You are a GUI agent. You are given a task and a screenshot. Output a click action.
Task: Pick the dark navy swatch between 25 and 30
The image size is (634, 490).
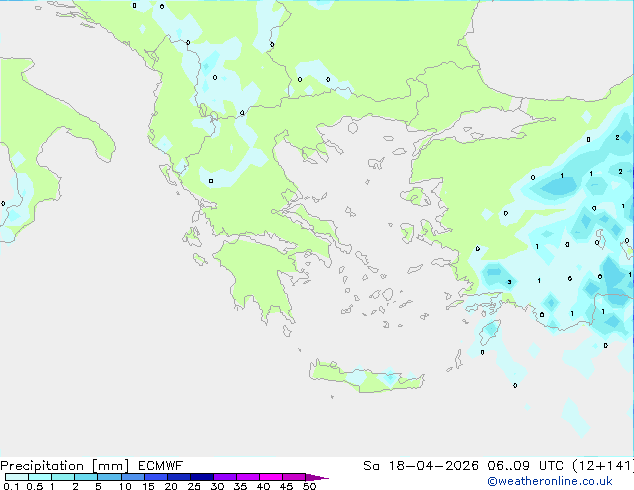202,477
